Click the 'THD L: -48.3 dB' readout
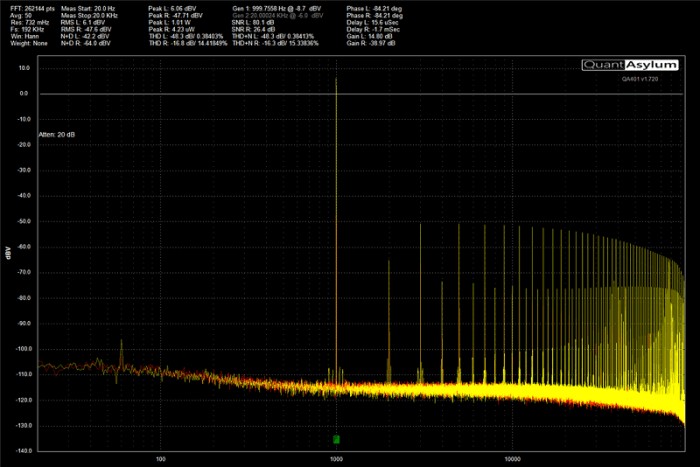Screen dimensions: 700x467 click(x=186, y=36)
